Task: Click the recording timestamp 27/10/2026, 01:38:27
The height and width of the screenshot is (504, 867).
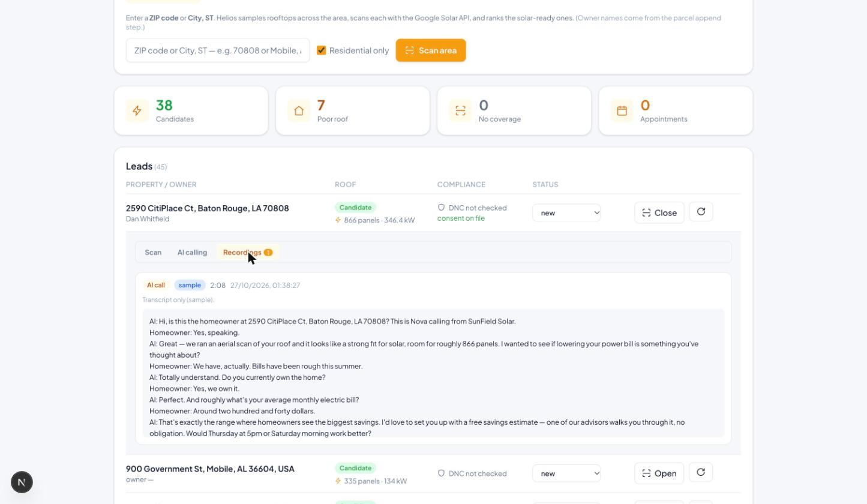Action: tap(265, 286)
